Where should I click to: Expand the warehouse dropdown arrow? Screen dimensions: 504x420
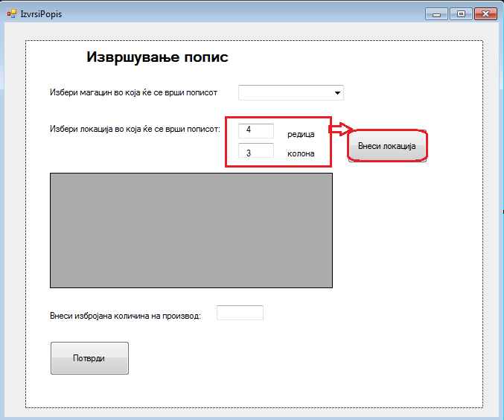(x=338, y=93)
